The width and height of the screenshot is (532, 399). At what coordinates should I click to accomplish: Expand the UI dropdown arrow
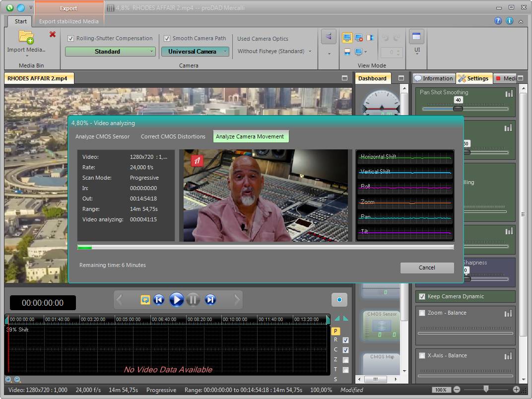pyautogui.click(x=417, y=54)
